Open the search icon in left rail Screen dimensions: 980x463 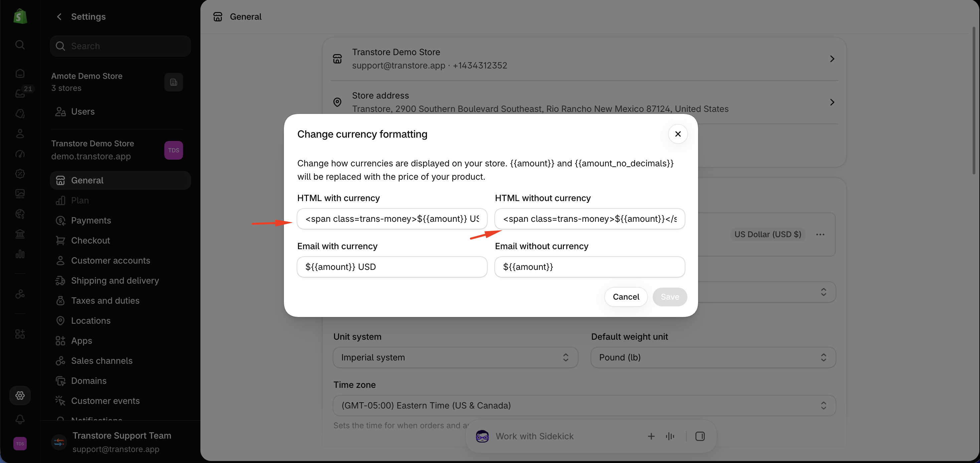pyautogui.click(x=20, y=45)
